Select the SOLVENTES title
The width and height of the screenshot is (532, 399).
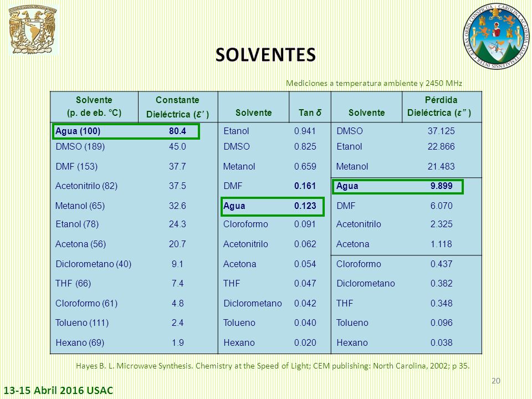[265, 55]
